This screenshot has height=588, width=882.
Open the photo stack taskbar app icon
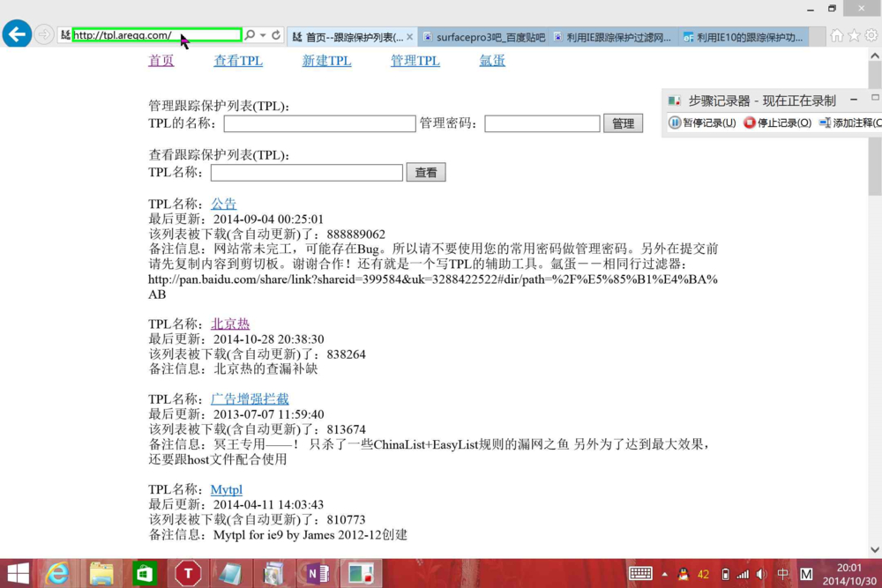pyautogui.click(x=273, y=573)
